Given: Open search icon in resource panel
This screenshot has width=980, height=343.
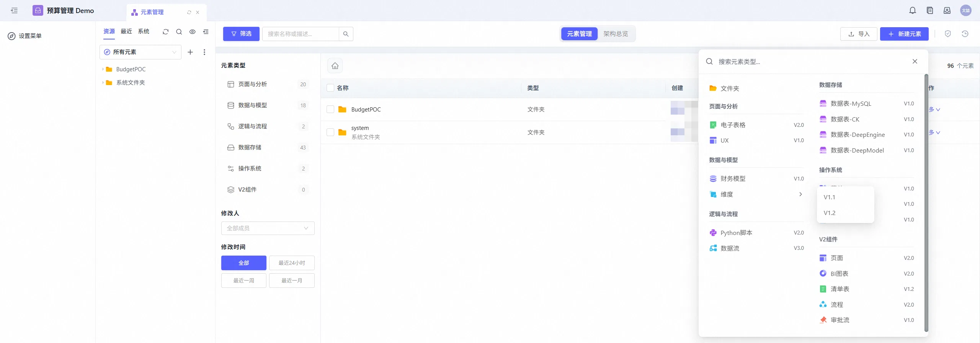Looking at the screenshot, I should [179, 32].
